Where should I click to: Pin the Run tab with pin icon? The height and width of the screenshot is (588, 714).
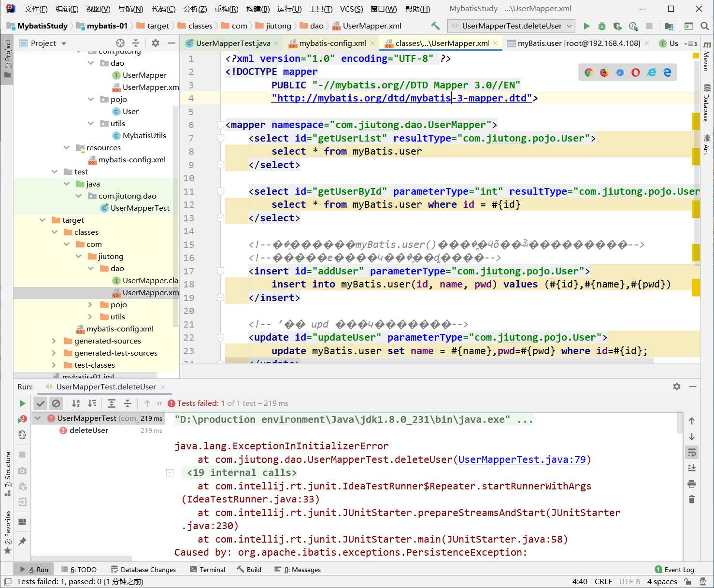click(x=22, y=542)
